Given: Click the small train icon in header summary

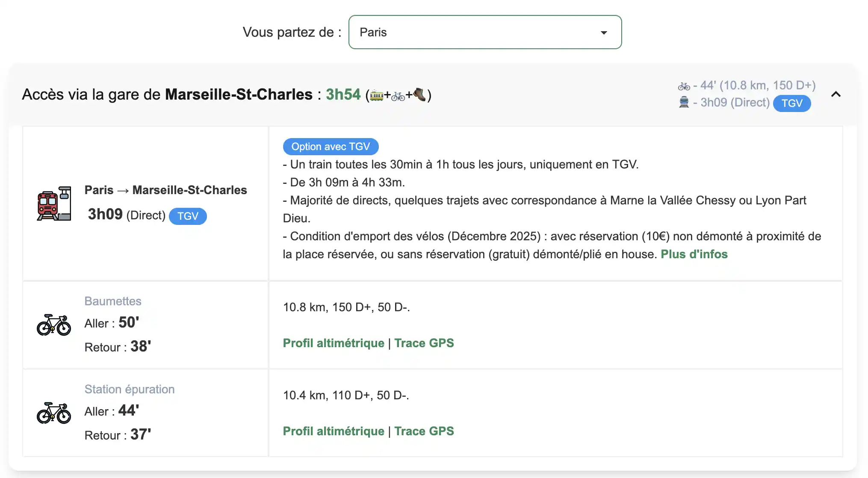Looking at the screenshot, I should (x=684, y=103).
